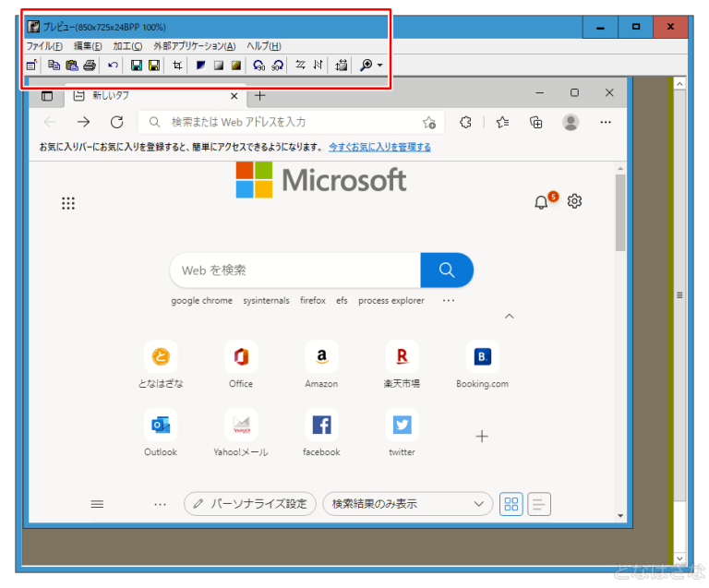709x588 pixels.
Task: Switch to list layout view toggle
Action: 539,504
